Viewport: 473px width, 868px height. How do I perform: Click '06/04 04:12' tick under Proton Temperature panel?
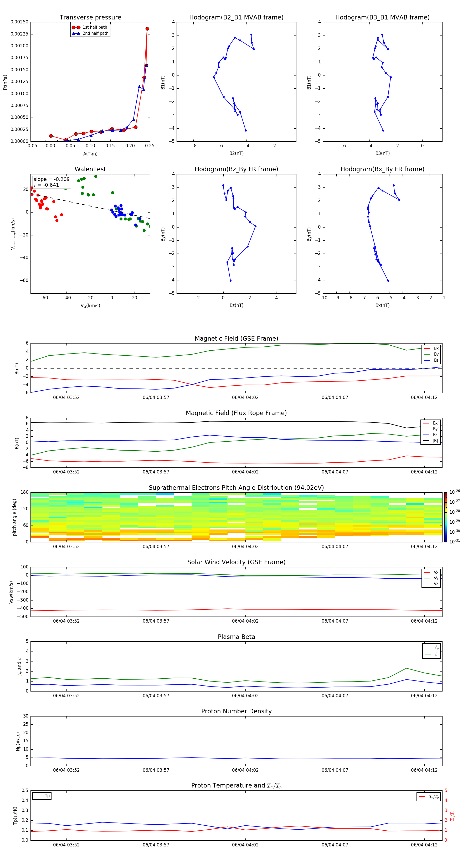[424, 845]
